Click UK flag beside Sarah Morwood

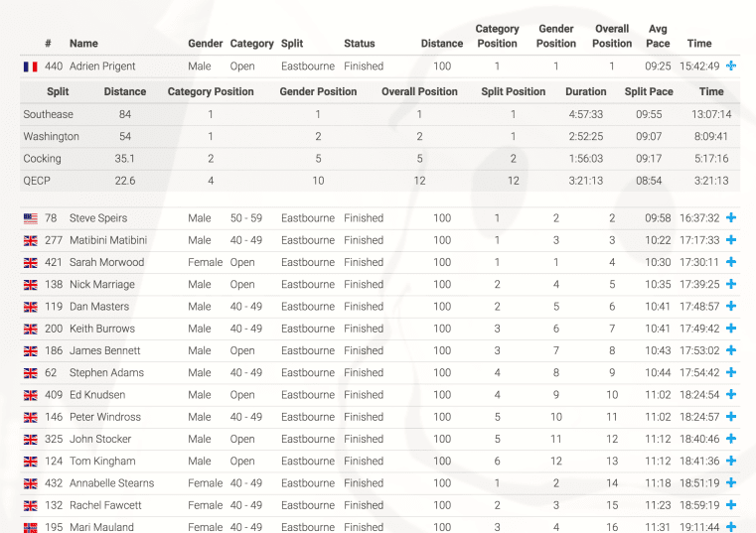pyautogui.click(x=31, y=263)
